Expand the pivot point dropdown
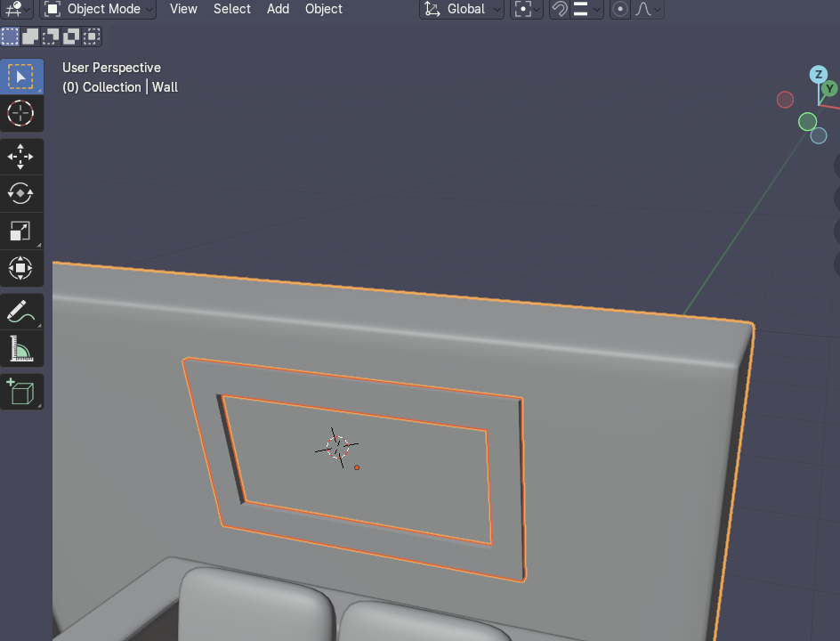 [526, 9]
